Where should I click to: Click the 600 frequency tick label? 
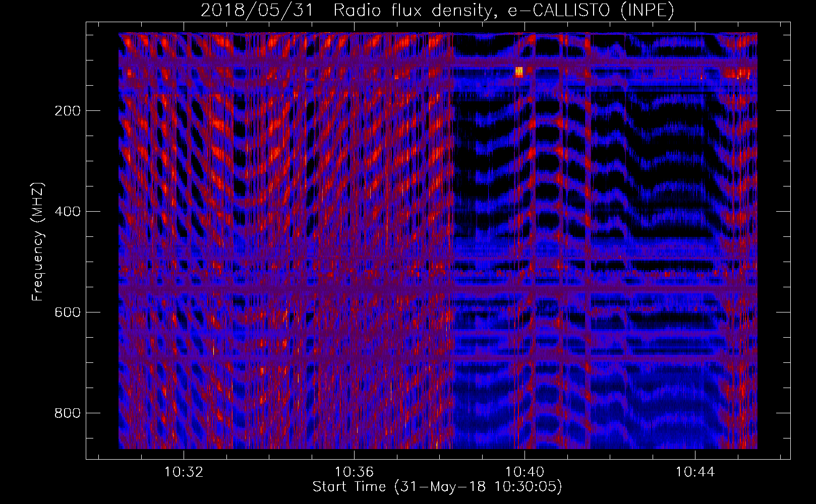click(x=68, y=312)
